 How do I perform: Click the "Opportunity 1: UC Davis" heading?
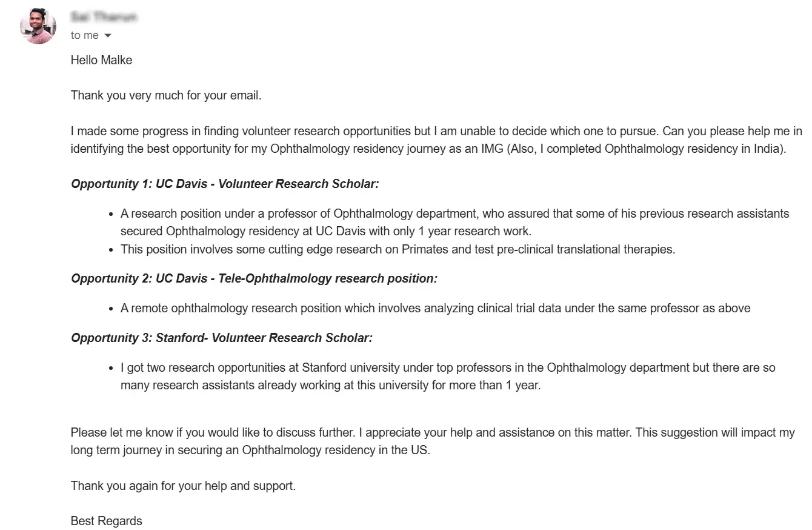point(225,184)
